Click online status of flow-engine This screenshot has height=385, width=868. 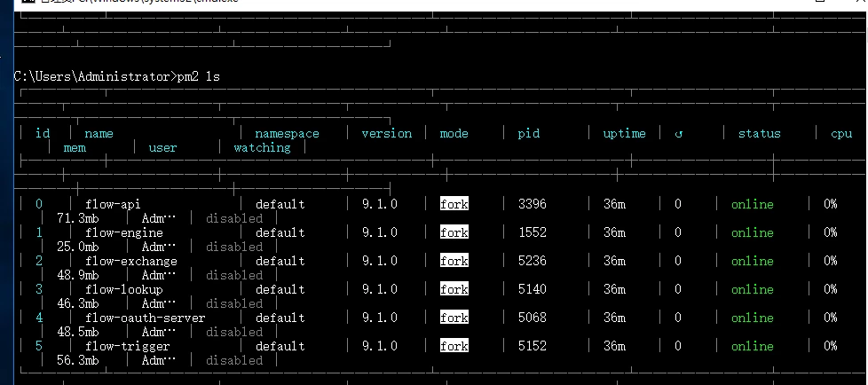pos(753,232)
